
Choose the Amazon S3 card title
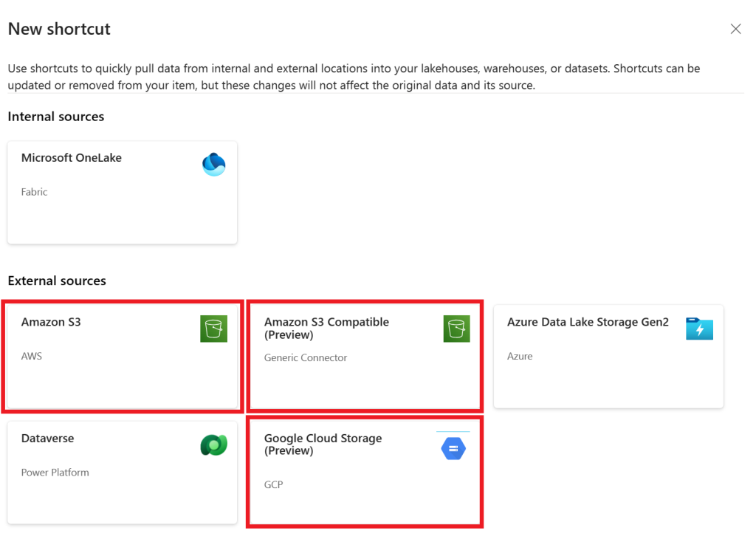51,322
